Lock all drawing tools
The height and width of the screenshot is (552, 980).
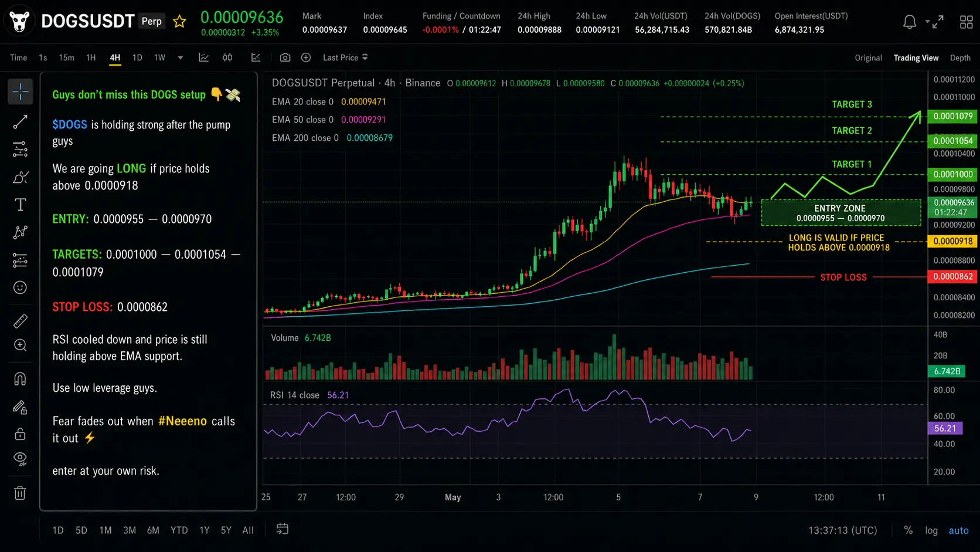pos(20,434)
